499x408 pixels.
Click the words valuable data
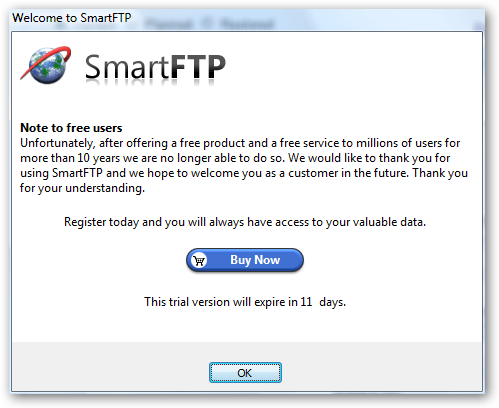389,222
